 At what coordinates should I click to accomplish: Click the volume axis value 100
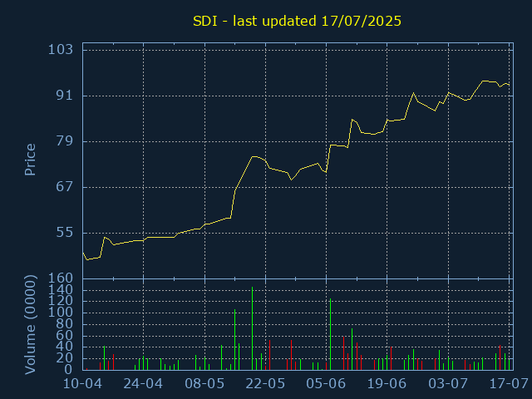(61, 313)
